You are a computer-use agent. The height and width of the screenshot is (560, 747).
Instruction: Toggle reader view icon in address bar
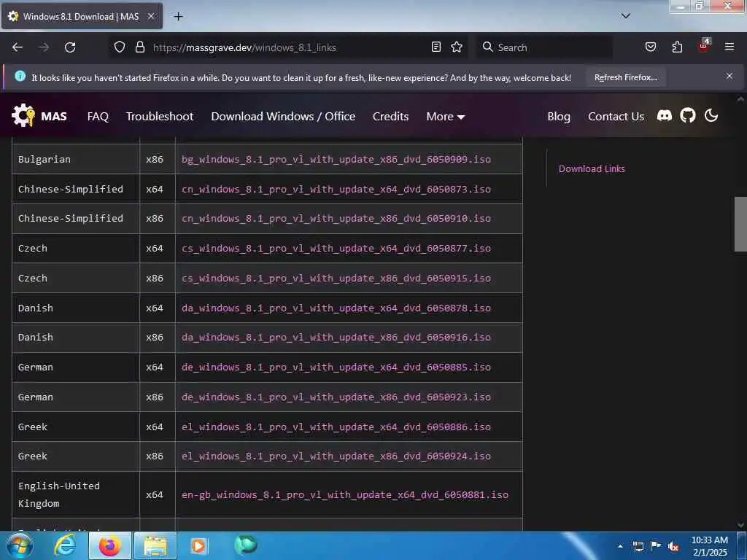pyautogui.click(x=436, y=47)
